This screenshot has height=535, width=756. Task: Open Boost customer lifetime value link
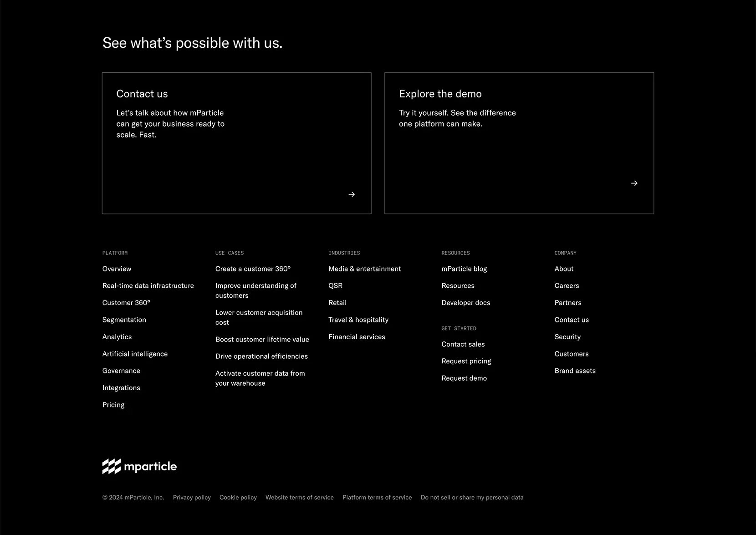[x=262, y=339]
